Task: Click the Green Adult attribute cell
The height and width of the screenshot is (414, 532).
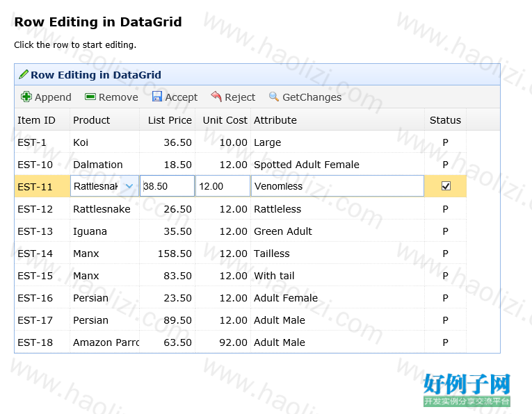Action: pyautogui.click(x=337, y=231)
